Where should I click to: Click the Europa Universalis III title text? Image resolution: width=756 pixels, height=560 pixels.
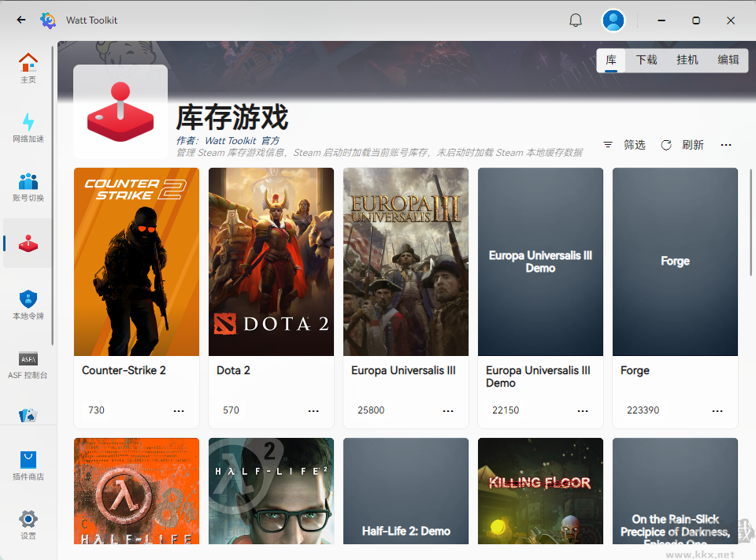click(x=403, y=370)
